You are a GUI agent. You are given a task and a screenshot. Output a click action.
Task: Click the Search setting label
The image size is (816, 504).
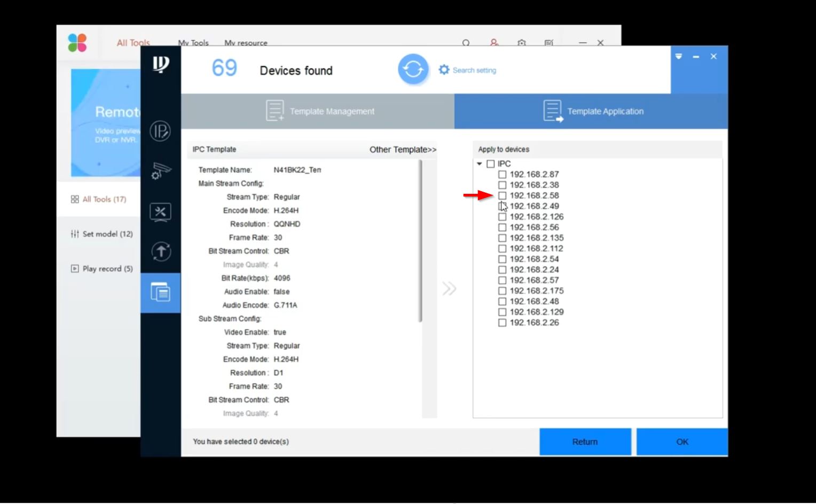coord(474,70)
